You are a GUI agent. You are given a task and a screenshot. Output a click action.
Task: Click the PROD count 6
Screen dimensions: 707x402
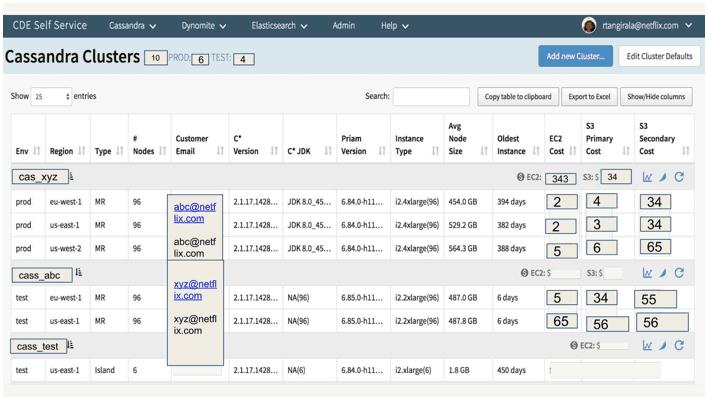click(200, 59)
